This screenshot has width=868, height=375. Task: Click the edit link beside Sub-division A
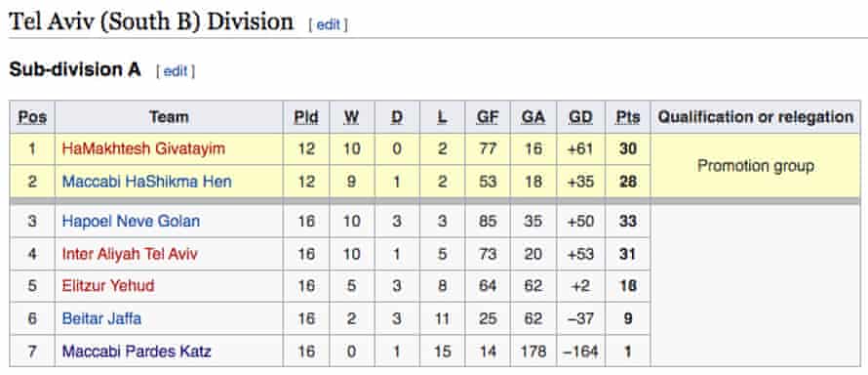(176, 71)
